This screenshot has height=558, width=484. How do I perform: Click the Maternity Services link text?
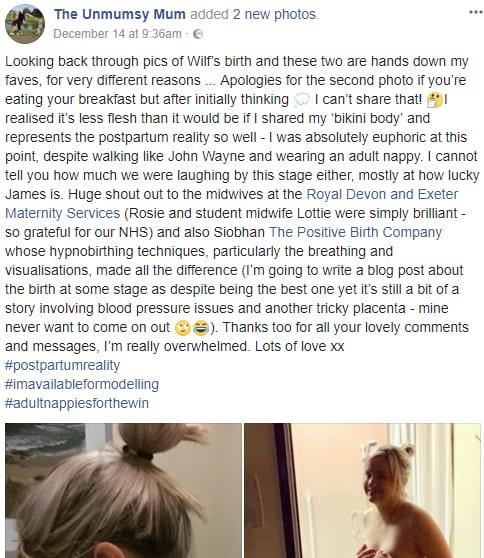[63, 213]
